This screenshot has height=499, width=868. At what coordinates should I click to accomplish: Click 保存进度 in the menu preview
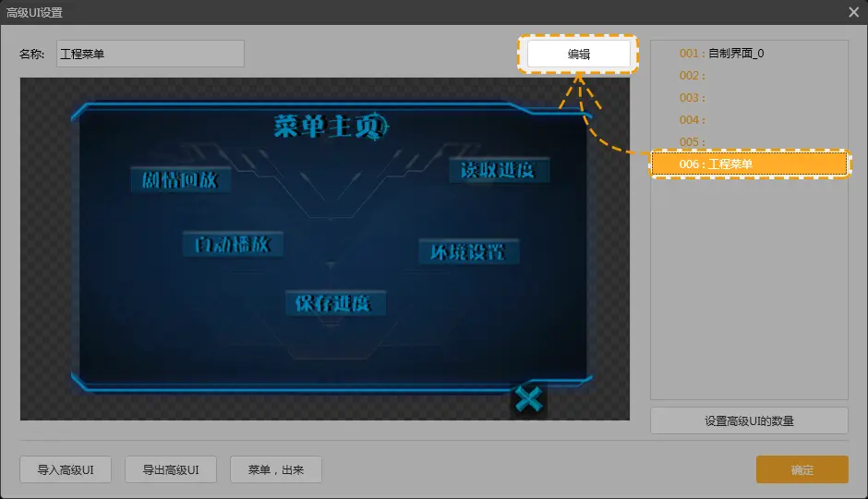(334, 303)
